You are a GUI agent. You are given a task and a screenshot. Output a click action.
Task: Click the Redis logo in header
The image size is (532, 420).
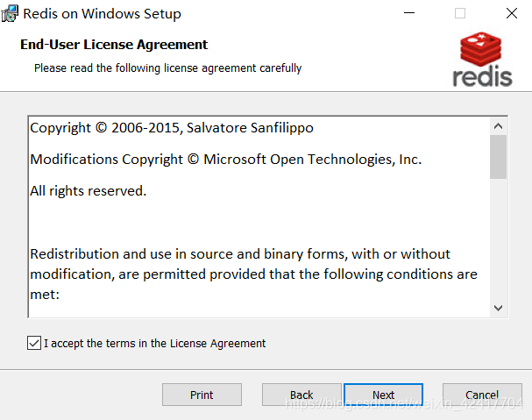482,59
